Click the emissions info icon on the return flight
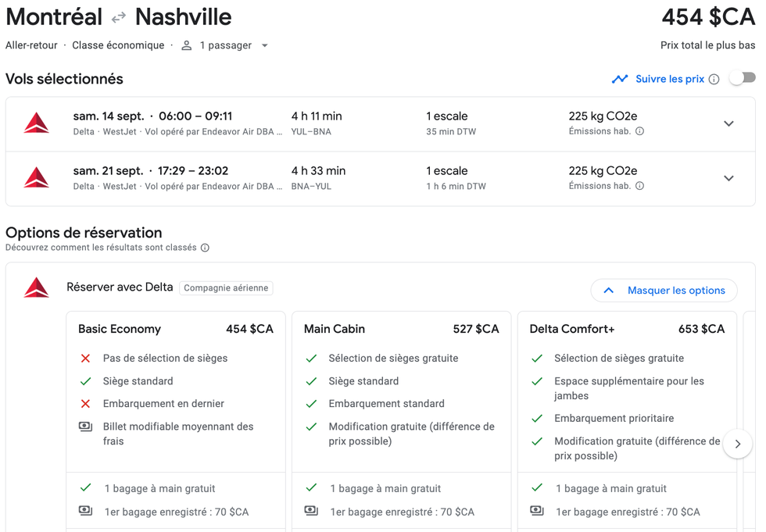 click(x=640, y=187)
